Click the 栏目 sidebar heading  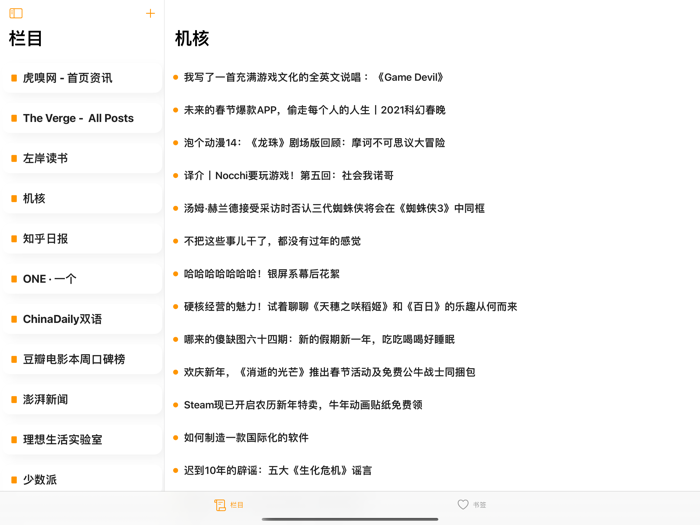coord(25,38)
